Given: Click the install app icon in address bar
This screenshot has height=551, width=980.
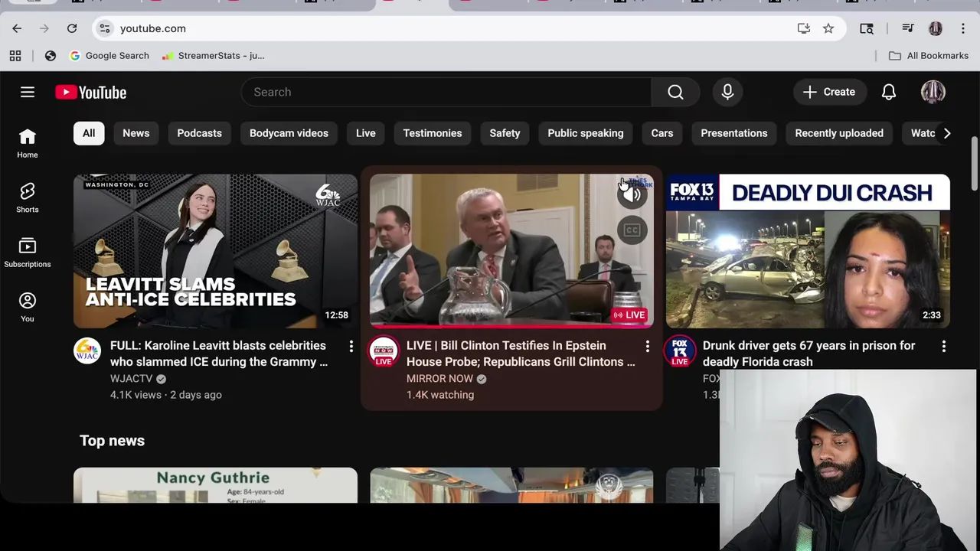Looking at the screenshot, I should pos(804,28).
